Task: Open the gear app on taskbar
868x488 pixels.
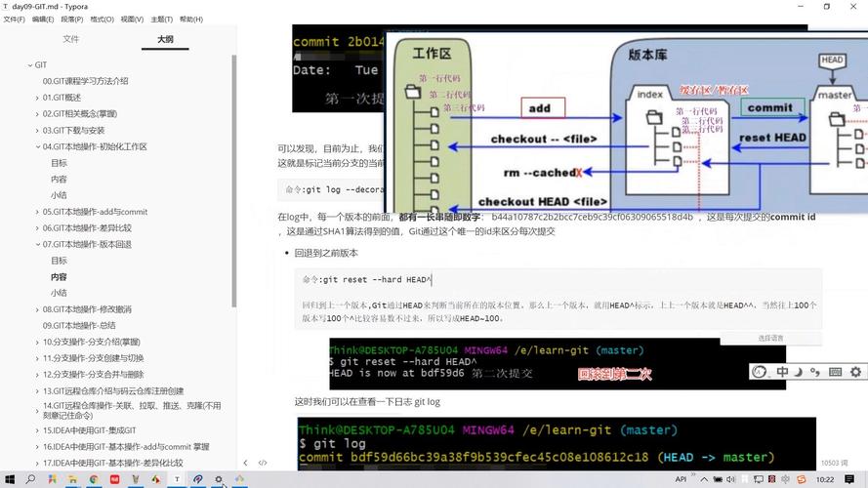Action: coord(219,479)
